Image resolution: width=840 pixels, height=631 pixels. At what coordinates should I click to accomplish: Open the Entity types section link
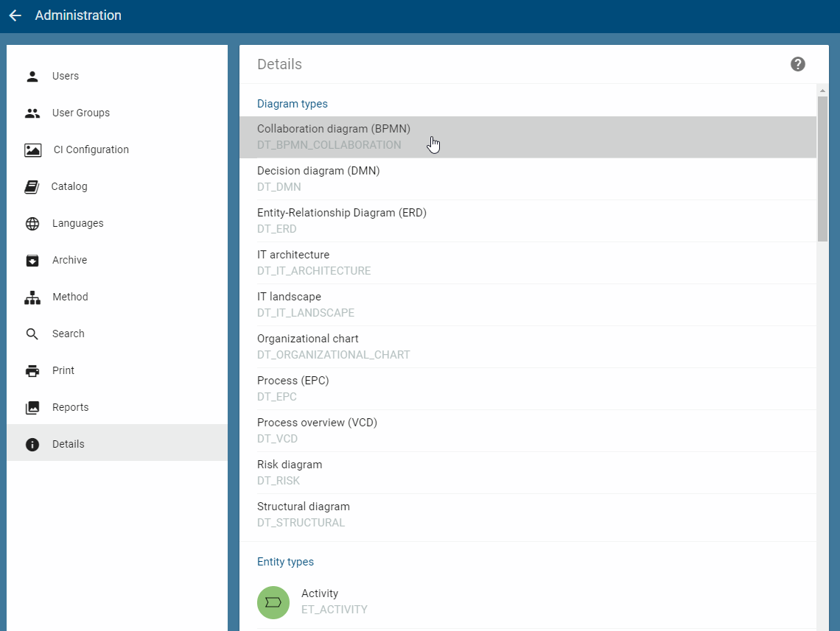point(285,561)
